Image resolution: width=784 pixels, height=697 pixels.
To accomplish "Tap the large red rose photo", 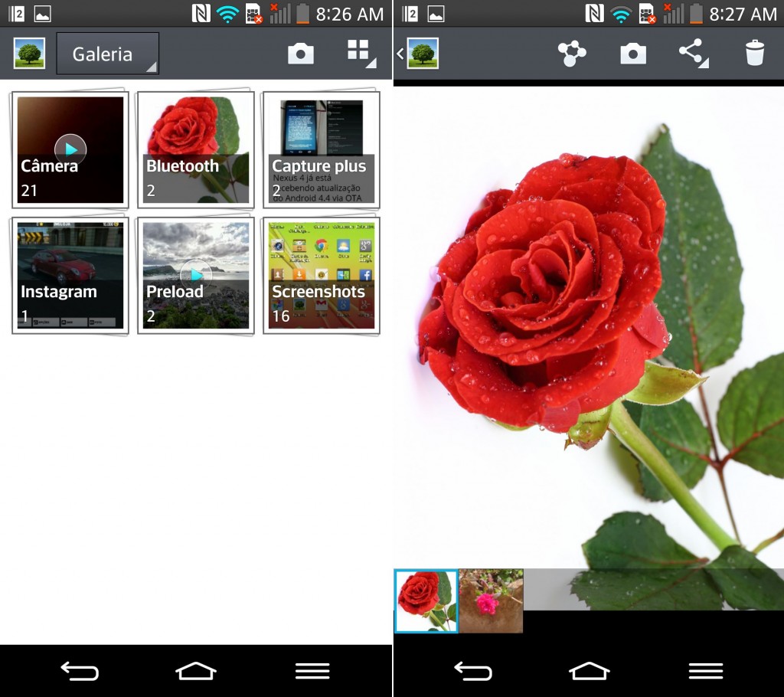I will [x=589, y=326].
